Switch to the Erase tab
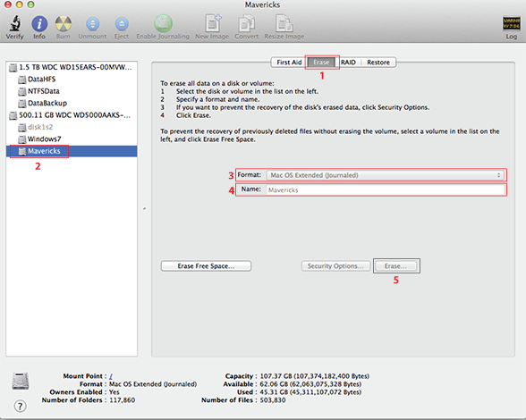Screen dimensions: 526x420 click(321, 63)
